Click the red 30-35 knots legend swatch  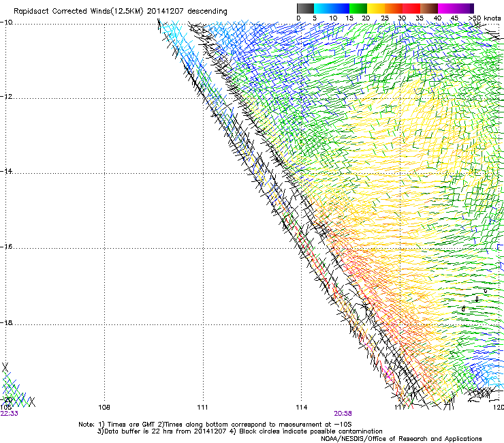point(411,8)
